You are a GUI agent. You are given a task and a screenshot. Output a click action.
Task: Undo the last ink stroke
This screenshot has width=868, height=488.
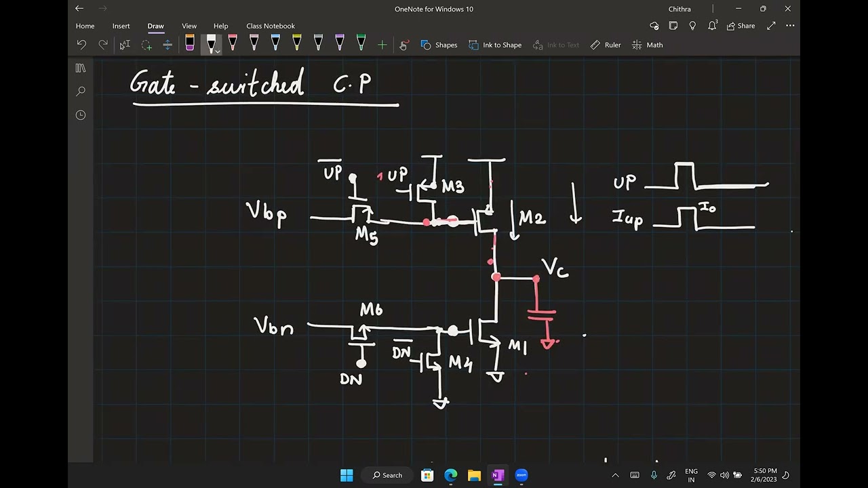pyautogui.click(x=81, y=45)
